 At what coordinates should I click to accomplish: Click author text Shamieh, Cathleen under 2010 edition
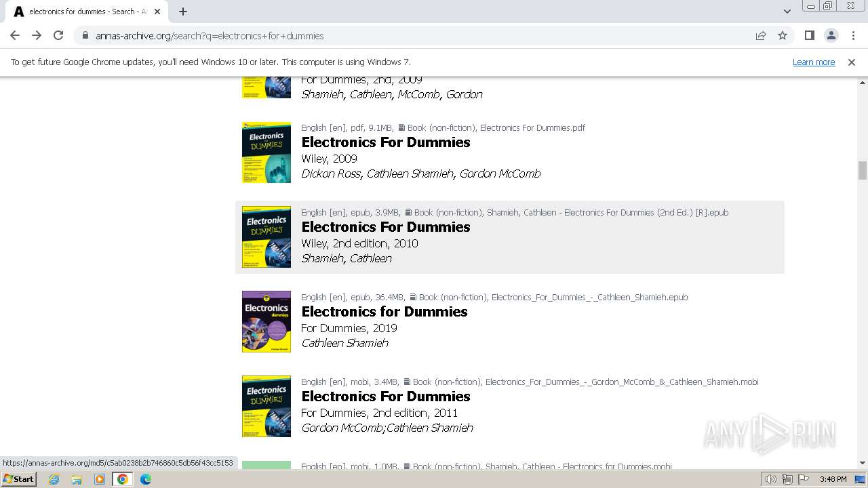(x=347, y=258)
